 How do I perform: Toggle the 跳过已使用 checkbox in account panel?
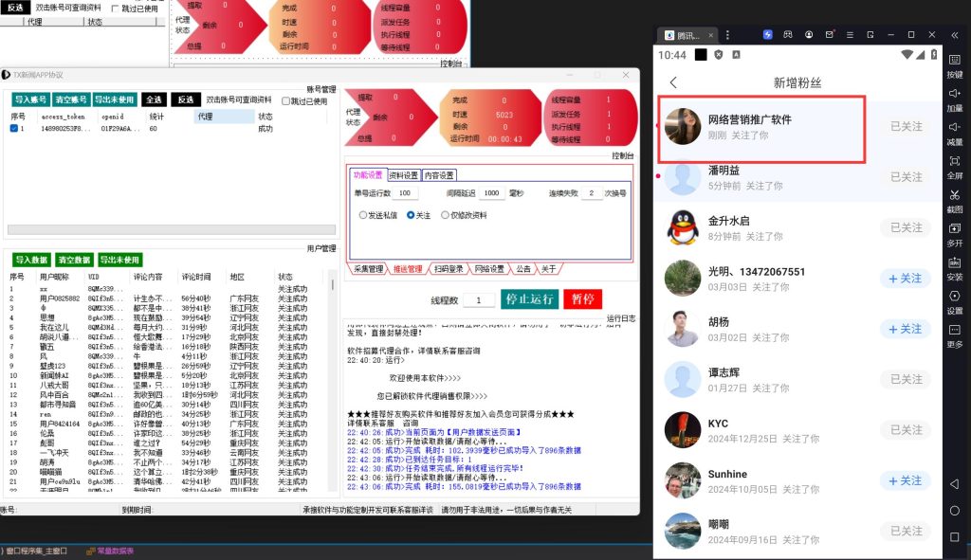click(285, 101)
